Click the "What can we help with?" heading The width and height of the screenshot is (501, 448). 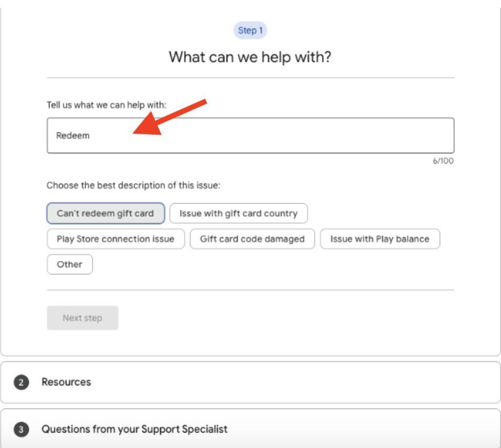tap(250, 57)
